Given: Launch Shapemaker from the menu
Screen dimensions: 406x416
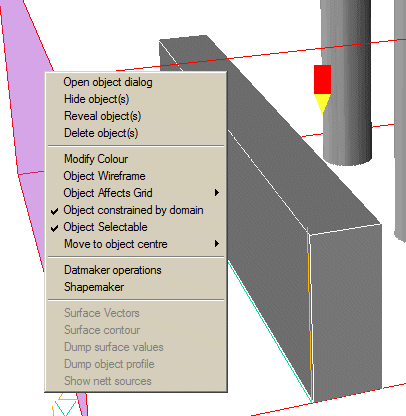Looking at the screenshot, I should click(136, 287).
